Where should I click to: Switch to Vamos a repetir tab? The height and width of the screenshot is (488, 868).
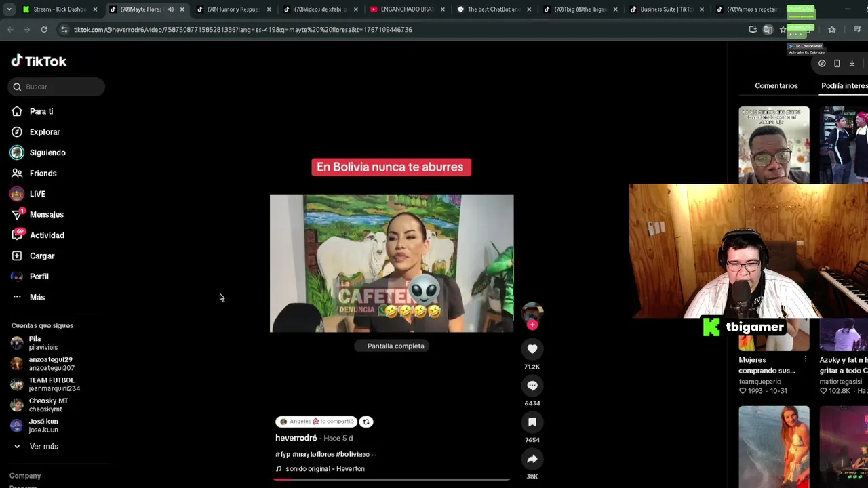[x=749, y=9]
